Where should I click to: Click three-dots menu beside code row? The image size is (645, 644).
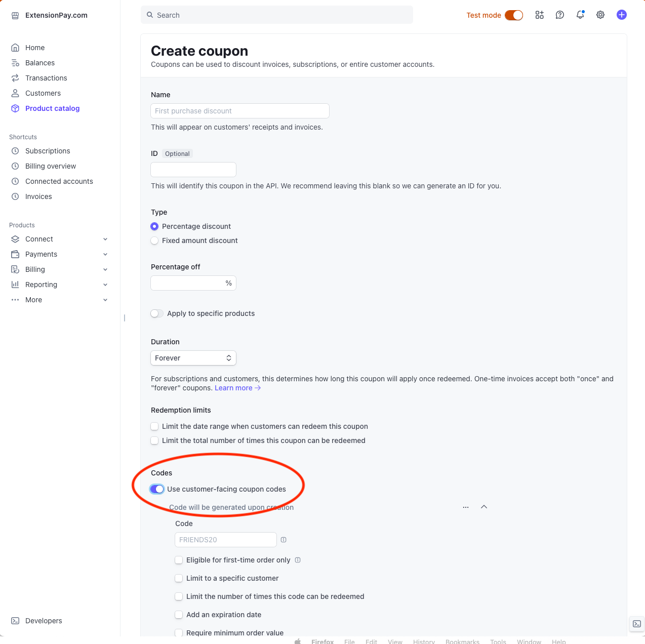click(466, 507)
